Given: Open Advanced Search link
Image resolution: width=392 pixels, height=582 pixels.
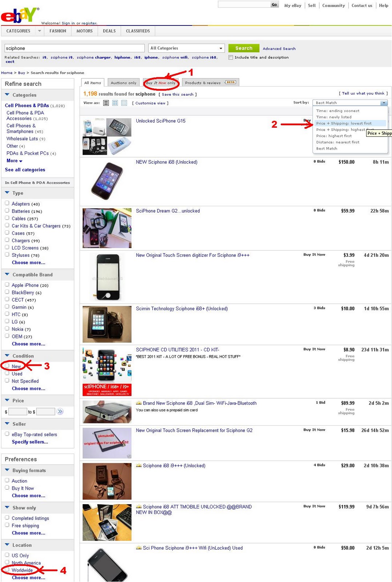Looking at the screenshot, I should [x=279, y=49].
